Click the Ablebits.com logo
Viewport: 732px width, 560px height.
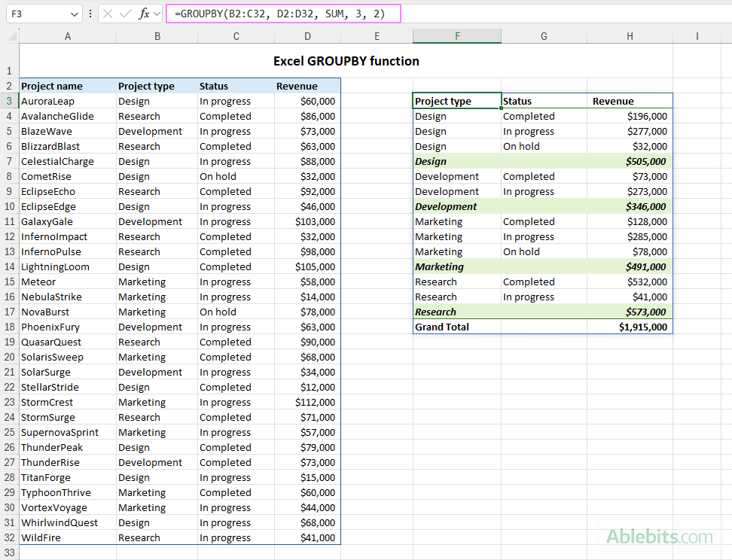click(x=659, y=537)
